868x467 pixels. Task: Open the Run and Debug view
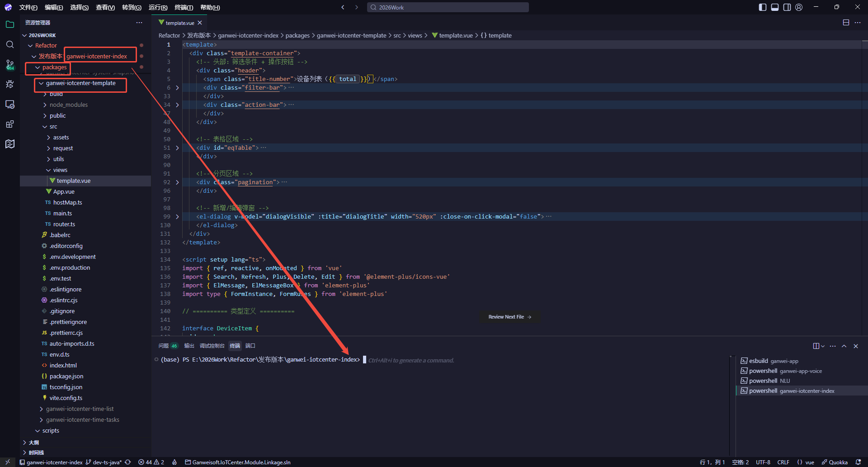click(10, 84)
